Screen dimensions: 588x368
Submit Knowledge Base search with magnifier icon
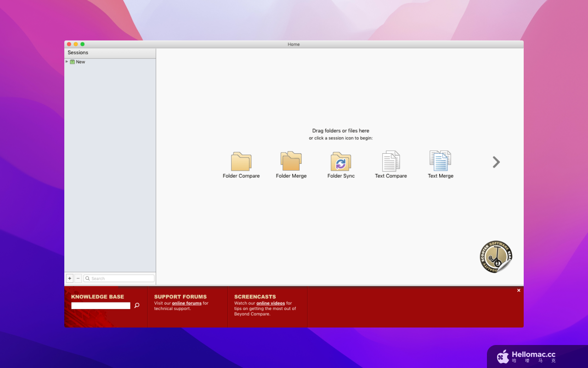point(136,305)
